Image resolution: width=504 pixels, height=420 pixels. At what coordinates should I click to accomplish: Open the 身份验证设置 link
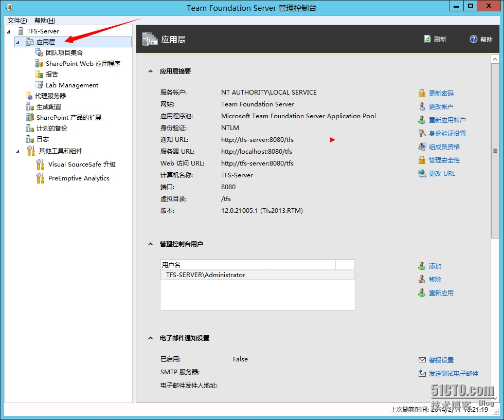tap(447, 133)
